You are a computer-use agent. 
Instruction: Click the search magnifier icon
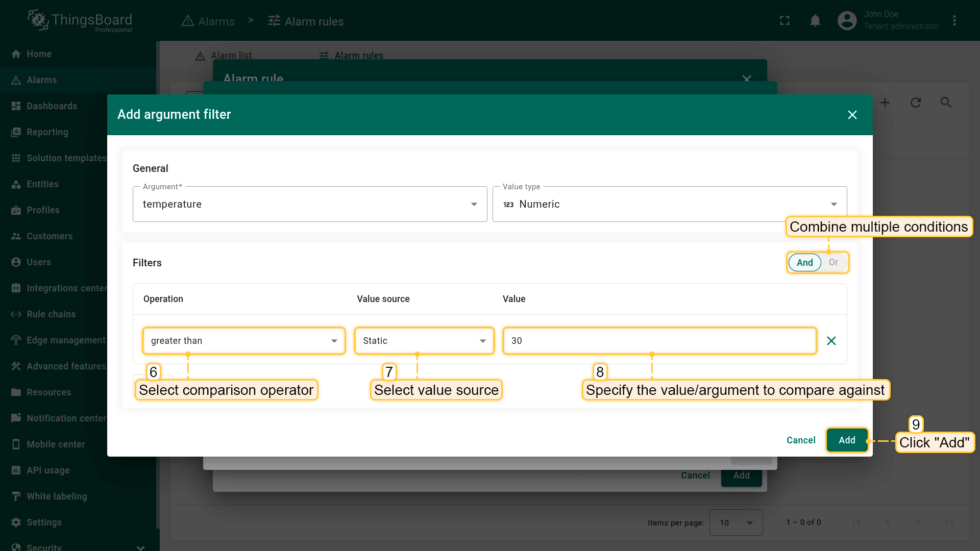coord(946,103)
